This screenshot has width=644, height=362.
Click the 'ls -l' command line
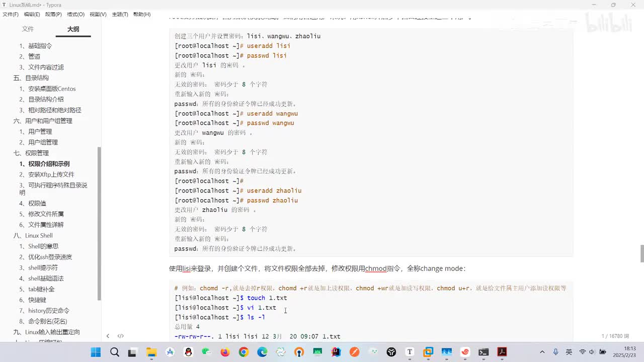pyautogui.click(x=220, y=317)
